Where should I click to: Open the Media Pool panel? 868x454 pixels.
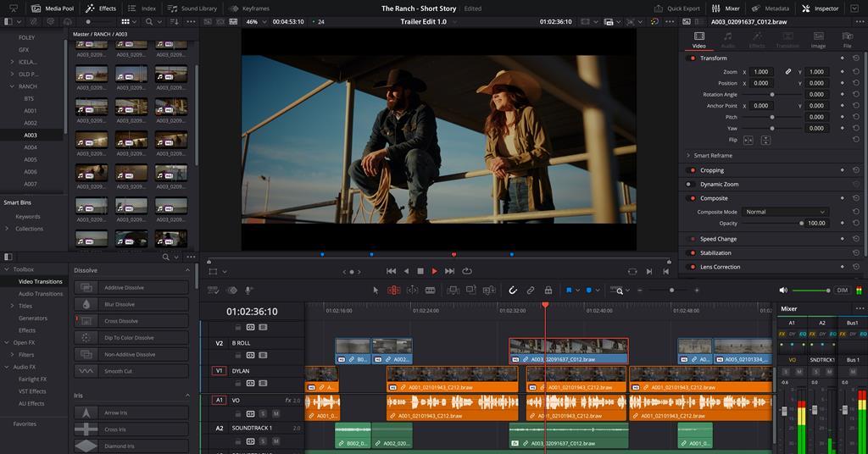pyautogui.click(x=53, y=8)
